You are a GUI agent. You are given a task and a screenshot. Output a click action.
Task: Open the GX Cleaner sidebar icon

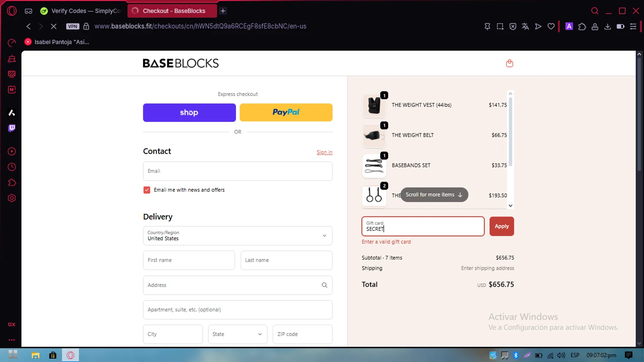12,58
